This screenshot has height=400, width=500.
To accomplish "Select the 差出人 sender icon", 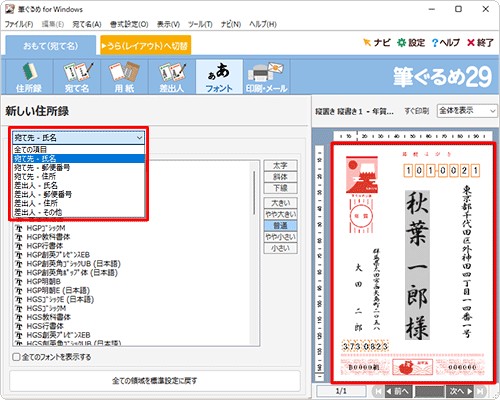I will click(x=172, y=77).
